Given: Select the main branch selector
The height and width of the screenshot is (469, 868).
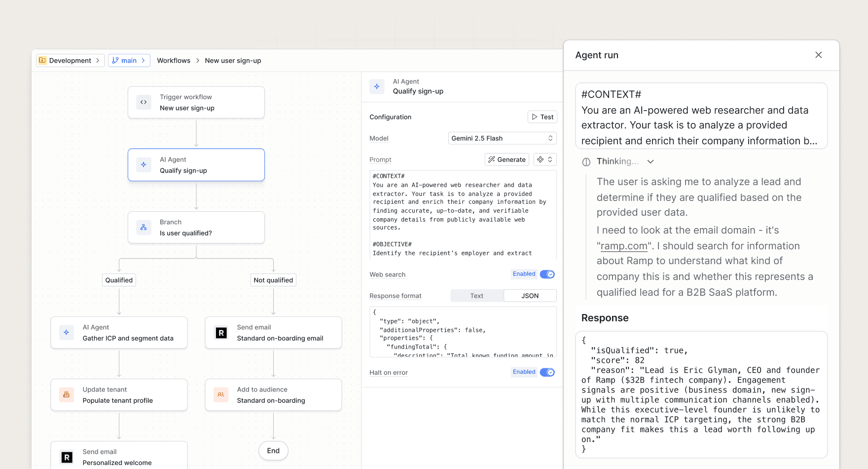Looking at the screenshot, I should click(x=129, y=60).
